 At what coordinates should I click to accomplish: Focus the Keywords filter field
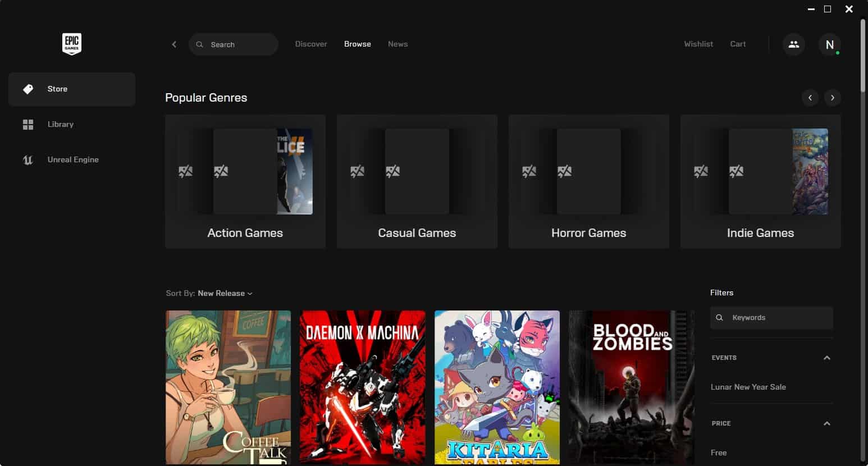tap(771, 318)
